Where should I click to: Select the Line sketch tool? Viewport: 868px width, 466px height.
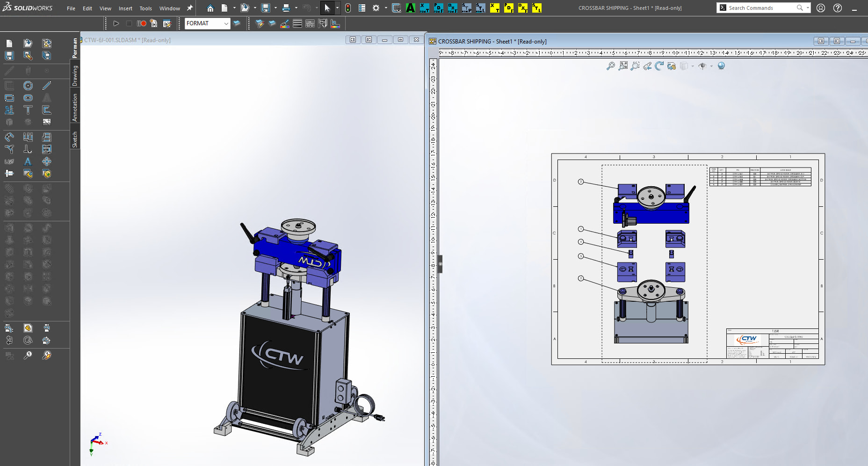47,86
